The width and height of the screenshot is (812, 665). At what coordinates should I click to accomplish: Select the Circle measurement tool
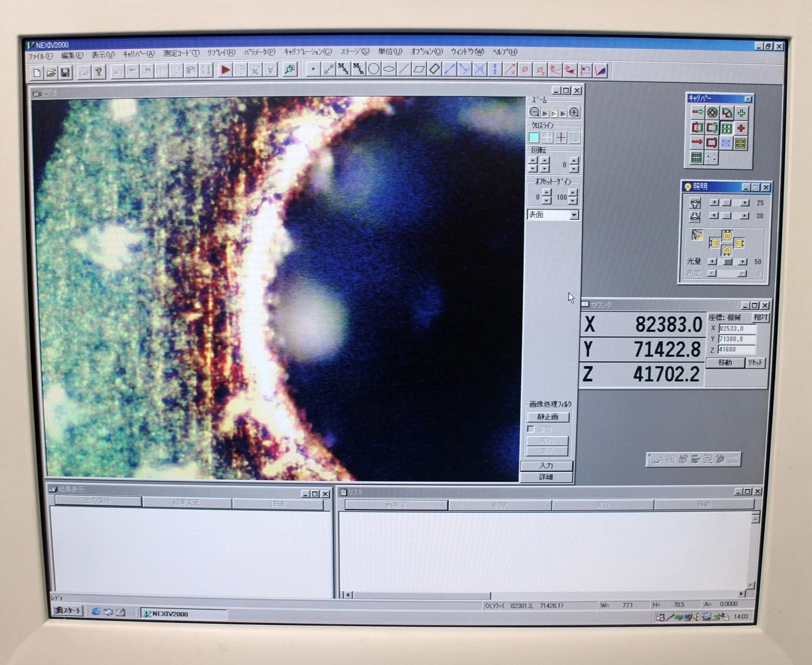coord(374,69)
